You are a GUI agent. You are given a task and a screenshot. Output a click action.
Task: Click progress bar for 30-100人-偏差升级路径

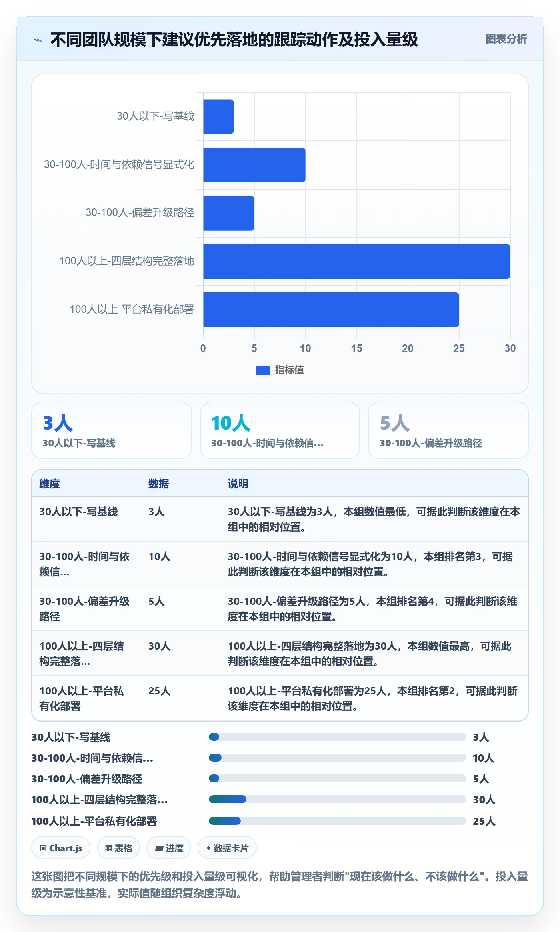337,778
